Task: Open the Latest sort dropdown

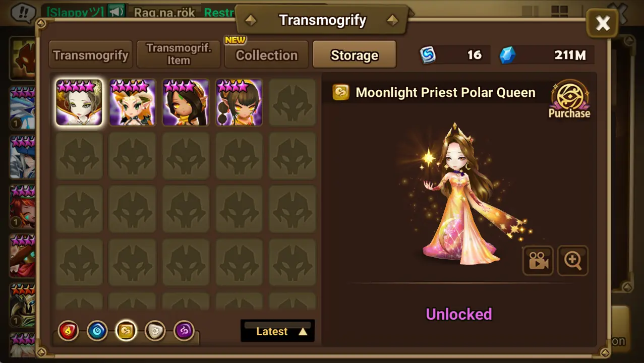Action: click(277, 331)
